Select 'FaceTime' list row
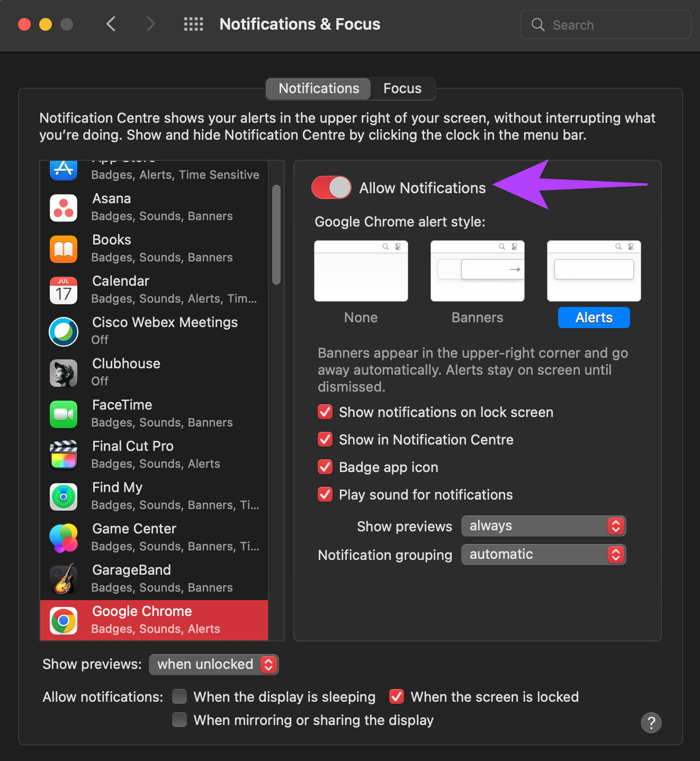700x761 pixels. (154, 414)
